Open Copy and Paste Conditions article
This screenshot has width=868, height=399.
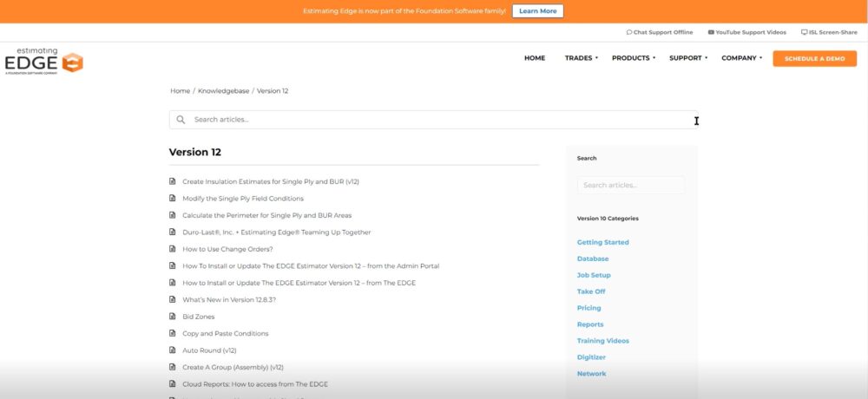(x=226, y=334)
